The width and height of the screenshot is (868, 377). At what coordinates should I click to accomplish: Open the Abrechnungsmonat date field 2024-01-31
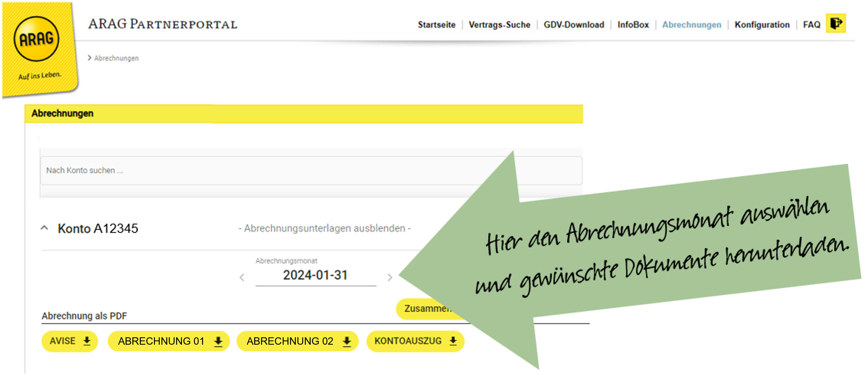(315, 275)
